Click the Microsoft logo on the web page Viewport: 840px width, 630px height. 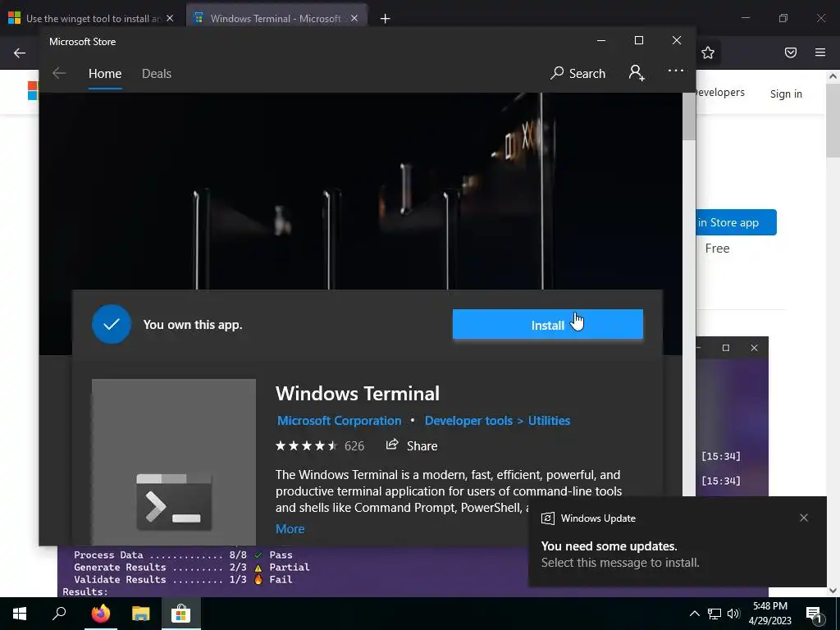point(33,90)
